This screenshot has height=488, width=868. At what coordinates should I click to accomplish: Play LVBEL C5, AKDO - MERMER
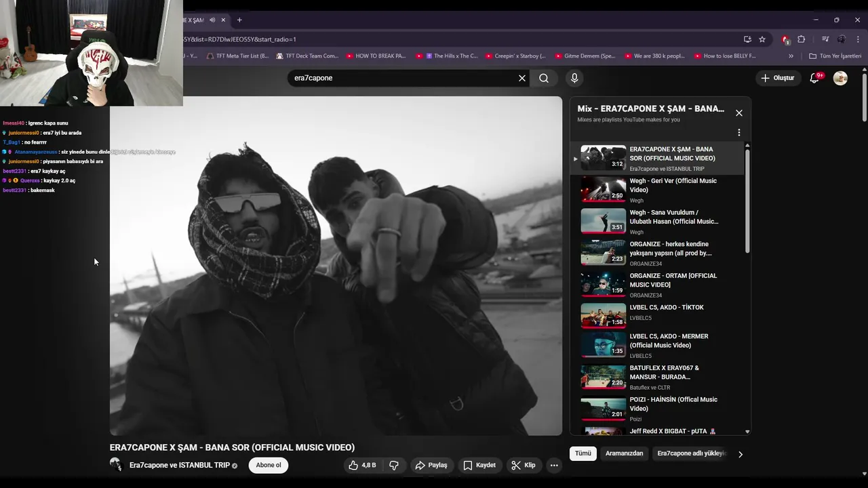pos(656,345)
